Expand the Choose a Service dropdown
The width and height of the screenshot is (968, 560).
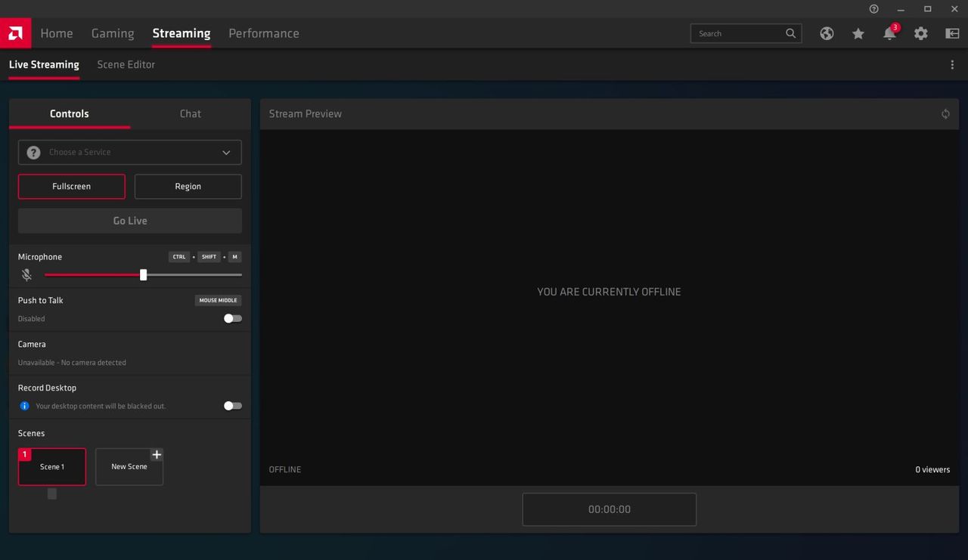pos(130,153)
